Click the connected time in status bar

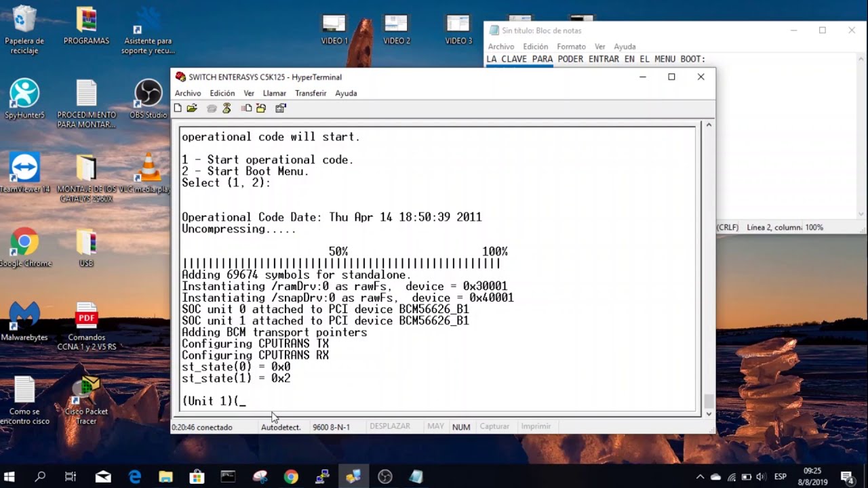click(202, 427)
